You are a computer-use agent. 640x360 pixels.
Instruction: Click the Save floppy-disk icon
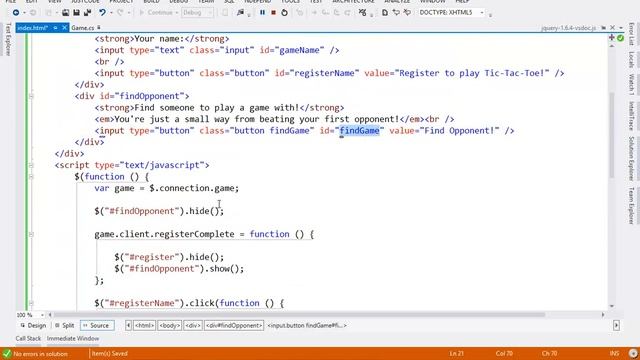(76, 13)
